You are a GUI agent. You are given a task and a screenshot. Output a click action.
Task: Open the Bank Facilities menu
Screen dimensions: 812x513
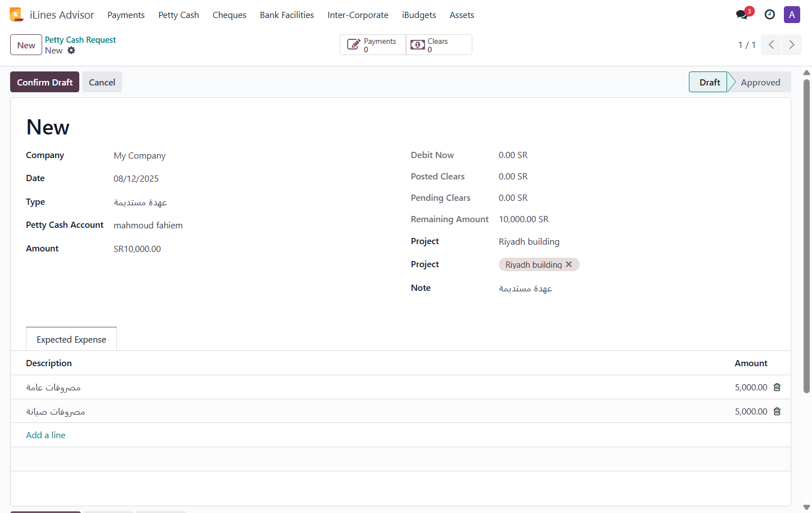tap(287, 15)
